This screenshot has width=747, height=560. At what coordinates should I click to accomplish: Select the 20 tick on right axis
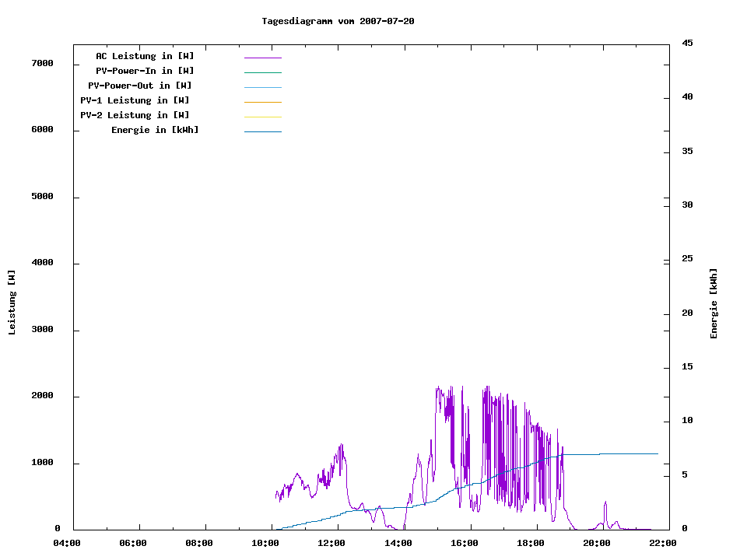[688, 313]
